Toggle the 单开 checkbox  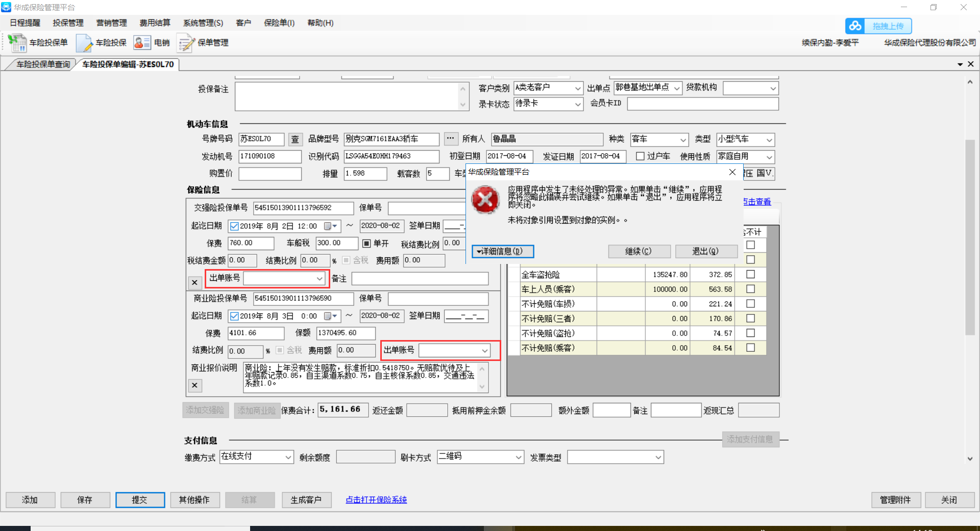pyautogui.click(x=366, y=244)
